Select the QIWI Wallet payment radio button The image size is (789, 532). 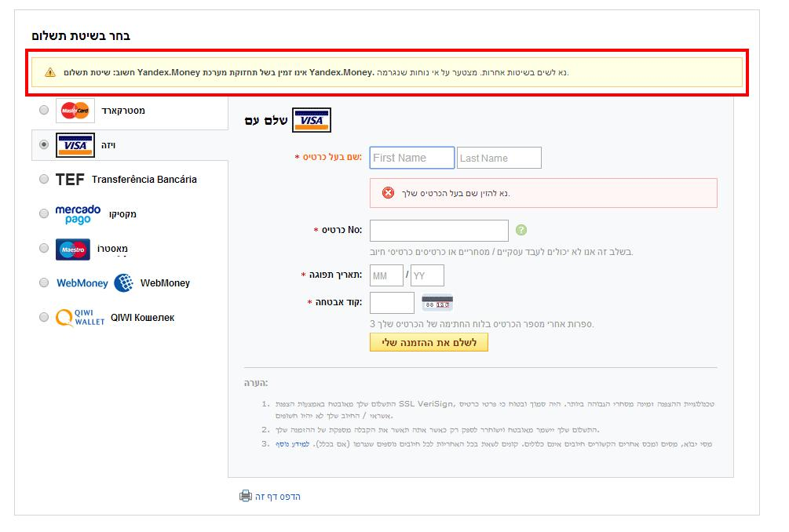43,318
